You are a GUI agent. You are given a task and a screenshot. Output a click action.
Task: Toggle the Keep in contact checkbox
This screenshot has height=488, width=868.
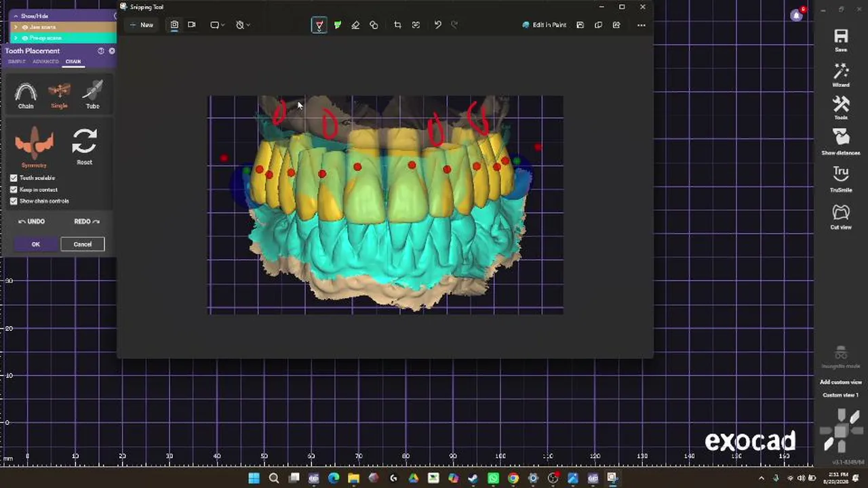[14, 190]
